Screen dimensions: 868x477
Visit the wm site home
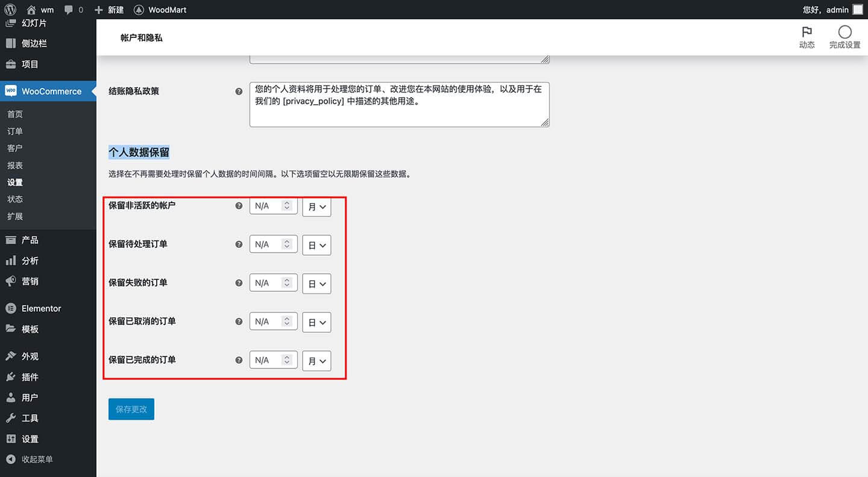tap(40, 10)
